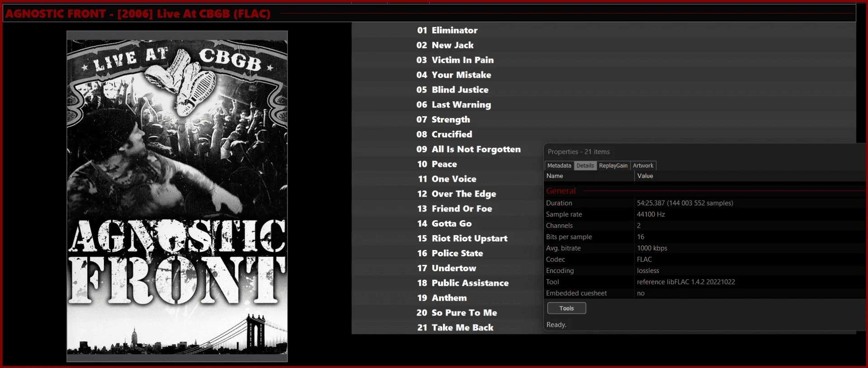This screenshot has width=868, height=368.
Task: Select the Duration value 54:25.387
Action: click(685, 203)
